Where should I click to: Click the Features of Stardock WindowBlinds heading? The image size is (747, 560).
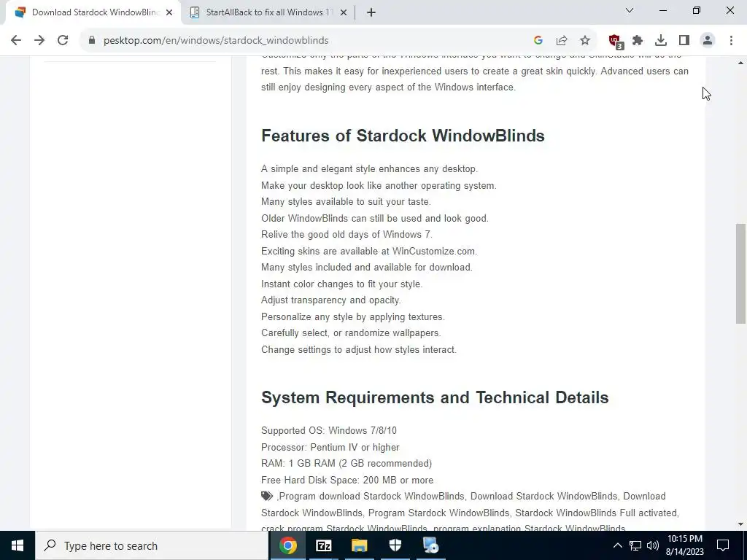click(403, 136)
